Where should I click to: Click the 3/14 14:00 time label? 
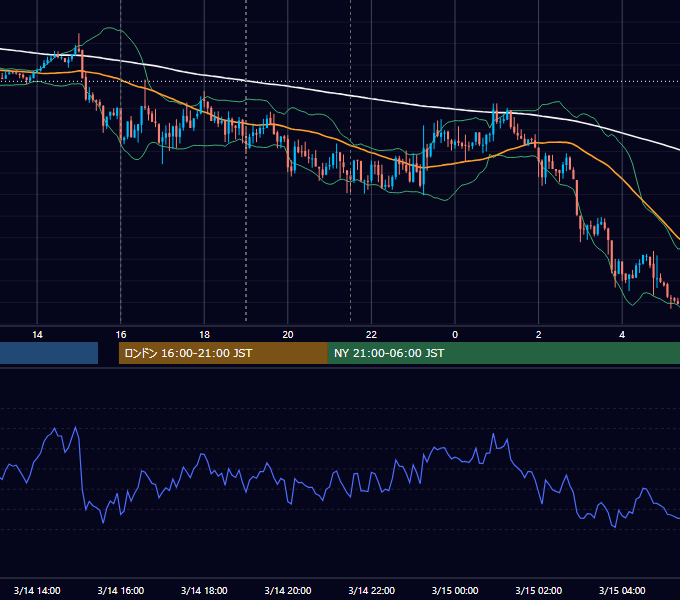(37, 590)
